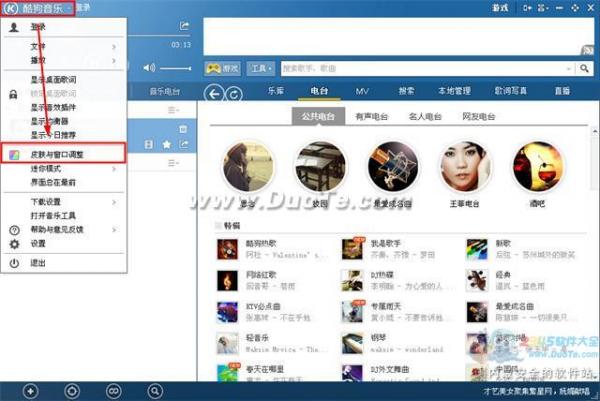Screen dimensions: 600x401
Task: Open the title bar skin dropdown icon
Action: click(x=543, y=8)
